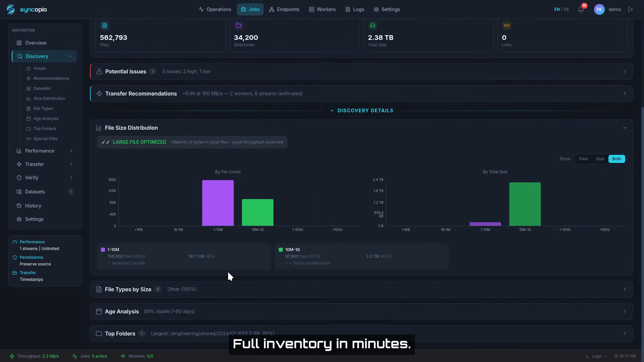Screen dimensions: 644x362
Task: Click the purple 1-10M legend swatch
Action: (x=103, y=250)
